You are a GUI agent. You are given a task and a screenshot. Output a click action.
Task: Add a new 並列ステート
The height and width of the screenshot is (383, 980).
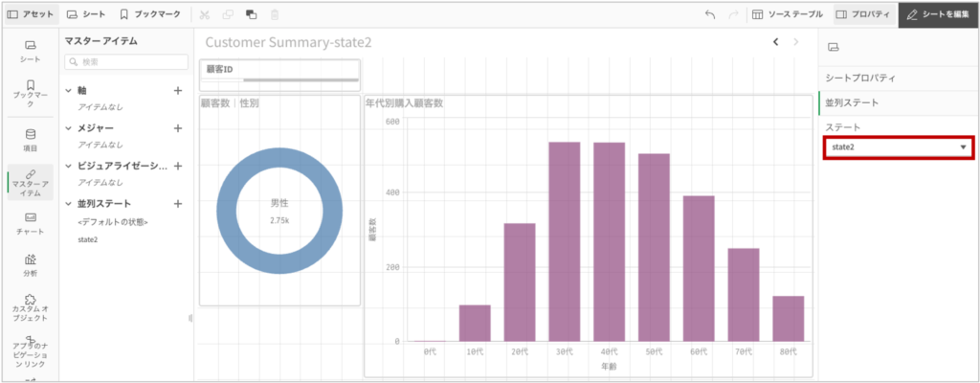tap(177, 204)
